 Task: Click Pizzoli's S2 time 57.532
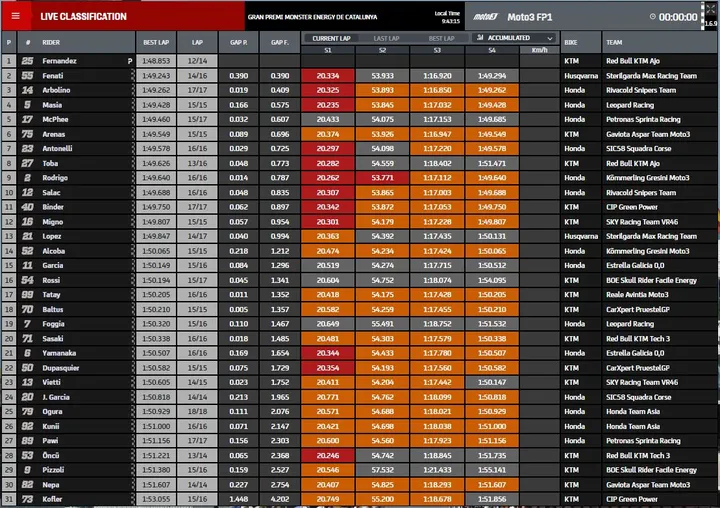[382, 470]
